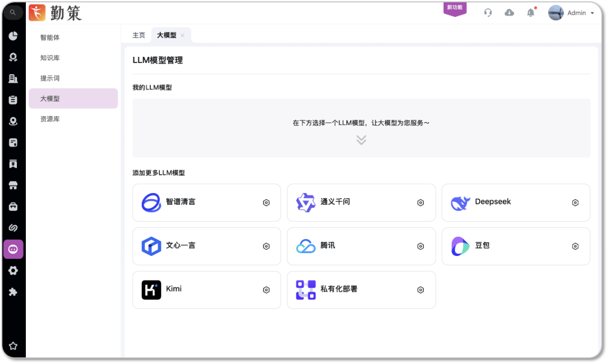The width and height of the screenshot is (608, 364).
Task: Open notifications via the bell icon
Action: 530,12
